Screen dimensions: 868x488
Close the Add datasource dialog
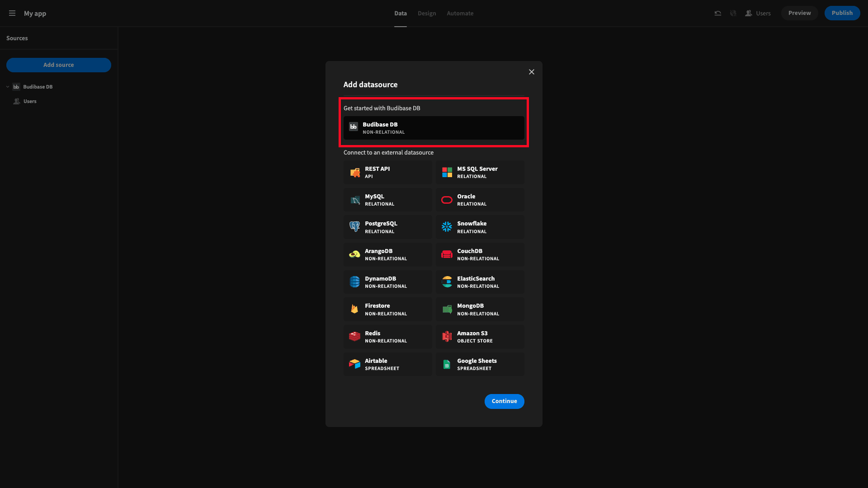(x=532, y=72)
